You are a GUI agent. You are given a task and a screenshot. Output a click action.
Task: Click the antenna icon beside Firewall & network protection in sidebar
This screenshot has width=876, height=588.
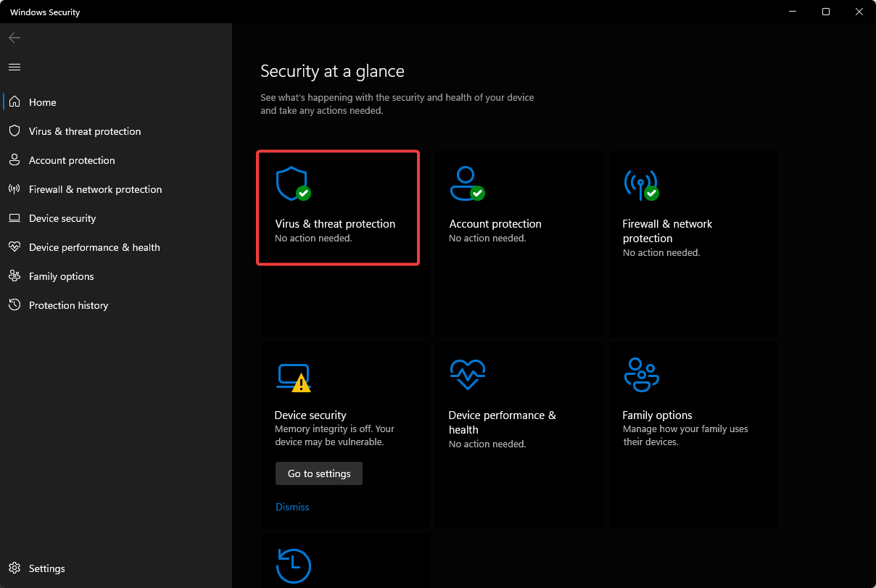click(x=15, y=189)
